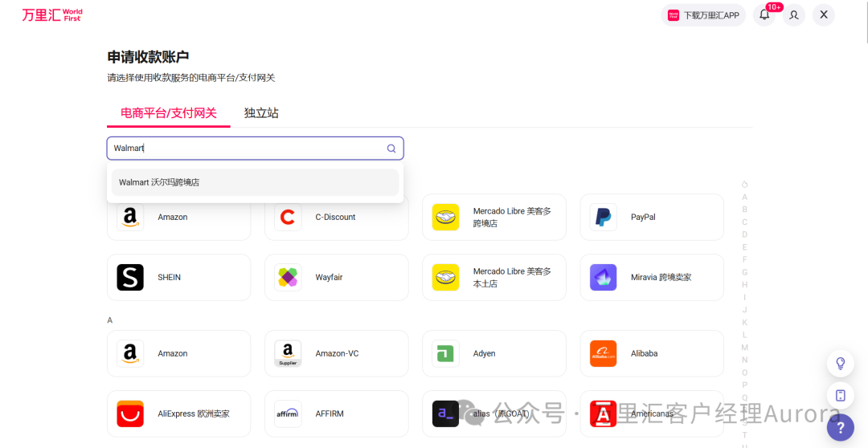Jump to letter A in alphabet index
The height and width of the screenshot is (448, 868).
(744, 197)
